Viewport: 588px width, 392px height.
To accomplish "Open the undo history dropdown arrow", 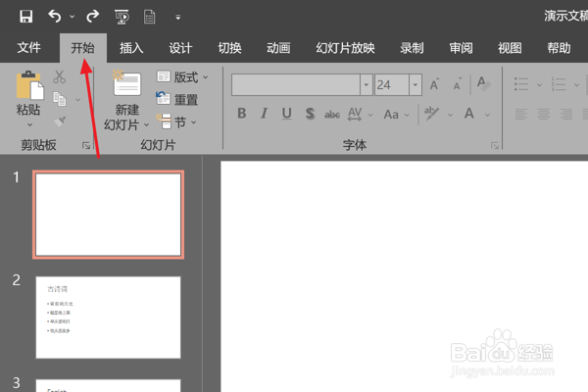I will tap(72, 17).
